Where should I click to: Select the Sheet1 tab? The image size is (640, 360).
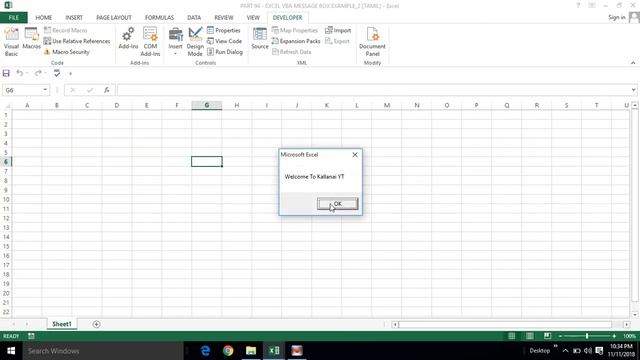click(x=62, y=324)
